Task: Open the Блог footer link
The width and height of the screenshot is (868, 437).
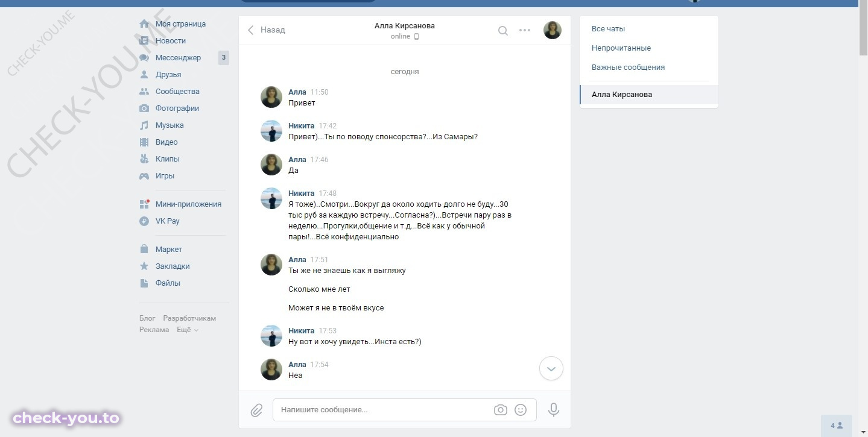Action: click(x=147, y=318)
